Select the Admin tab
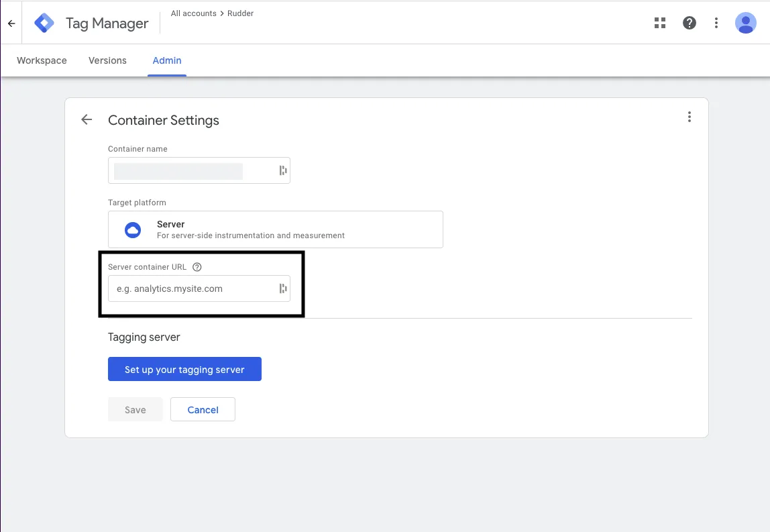Image resolution: width=770 pixels, height=532 pixels. (167, 60)
